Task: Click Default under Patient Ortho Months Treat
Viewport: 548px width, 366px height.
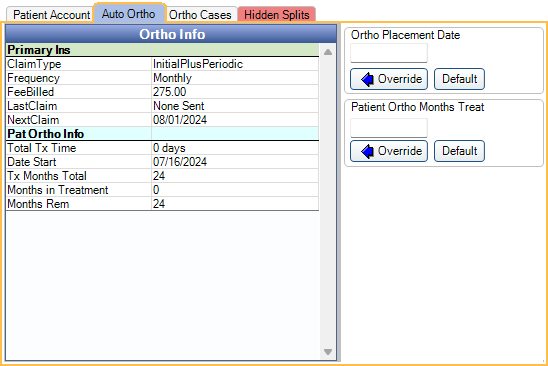Action: tap(459, 151)
